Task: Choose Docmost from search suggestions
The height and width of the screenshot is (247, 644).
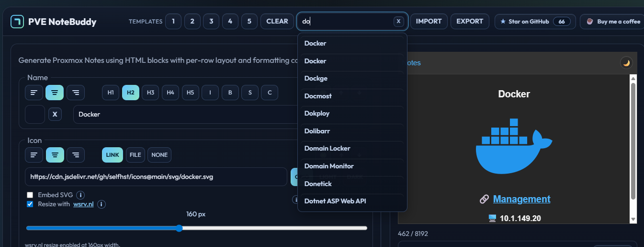Action: tap(352, 96)
